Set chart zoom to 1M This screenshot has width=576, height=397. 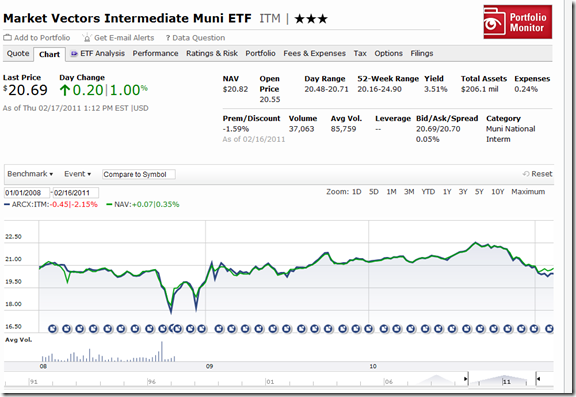click(x=391, y=192)
